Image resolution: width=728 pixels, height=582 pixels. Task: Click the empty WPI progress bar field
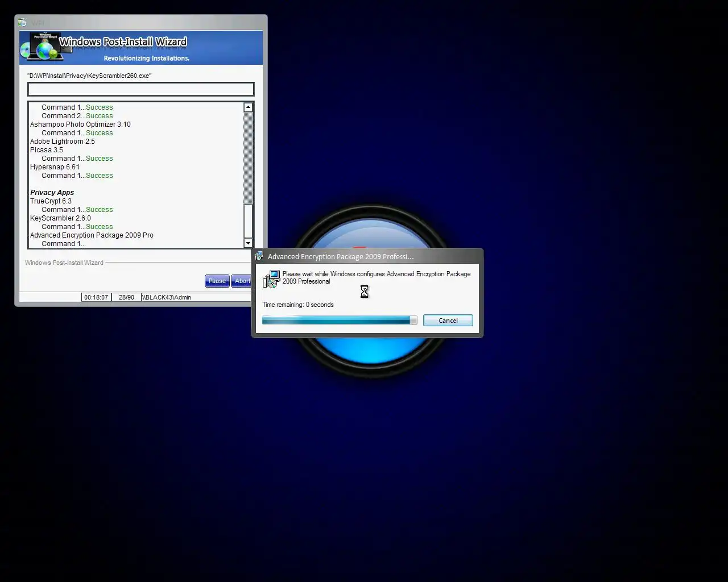[x=141, y=89]
